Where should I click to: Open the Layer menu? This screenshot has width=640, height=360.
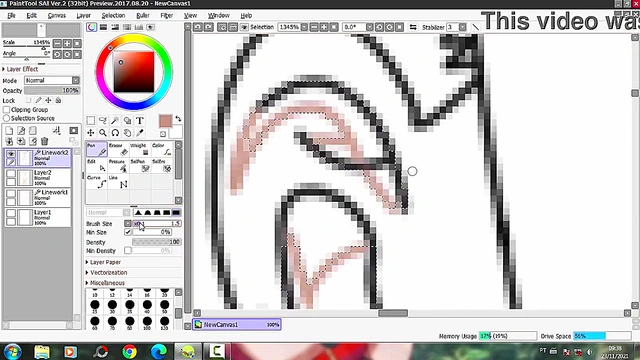84,16
